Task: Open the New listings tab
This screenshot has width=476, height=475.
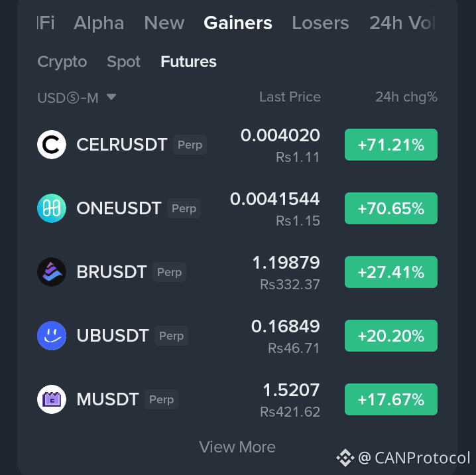Action: coord(164,23)
